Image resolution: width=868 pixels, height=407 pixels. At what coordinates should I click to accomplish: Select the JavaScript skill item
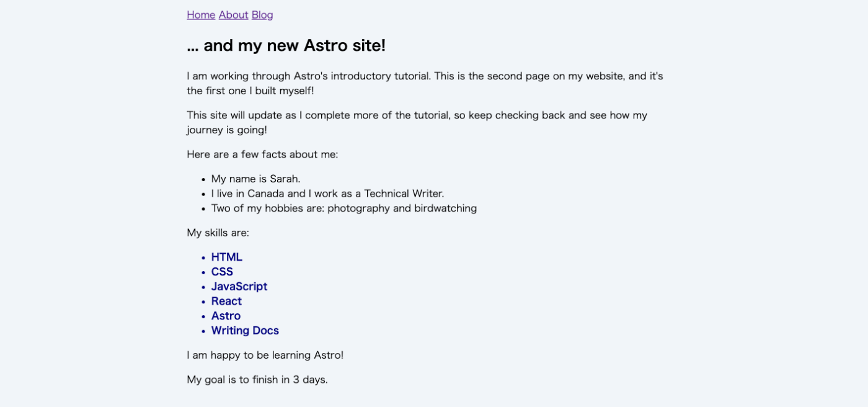(239, 287)
